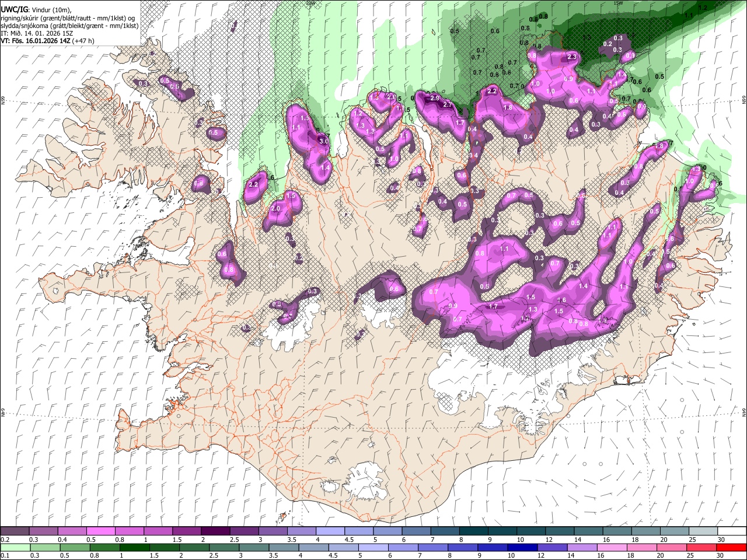747x560 pixels.
Task: Click the pale lavender 4 swatch in upper scale
Action: (x=329, y=531)
